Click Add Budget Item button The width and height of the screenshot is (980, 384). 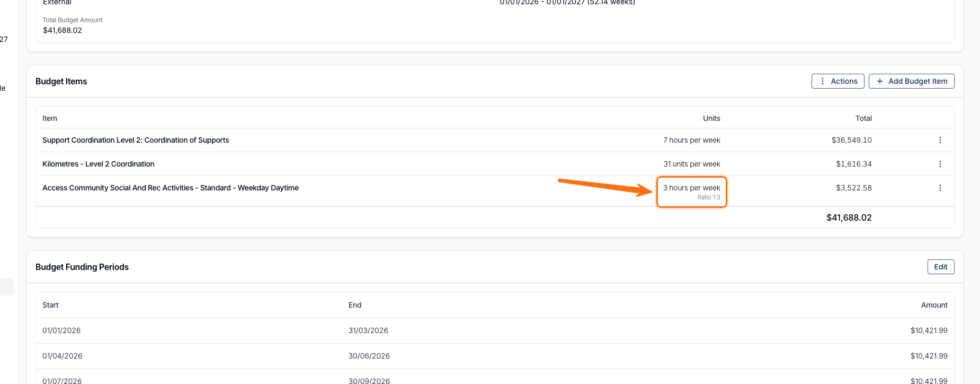(912, 81)
